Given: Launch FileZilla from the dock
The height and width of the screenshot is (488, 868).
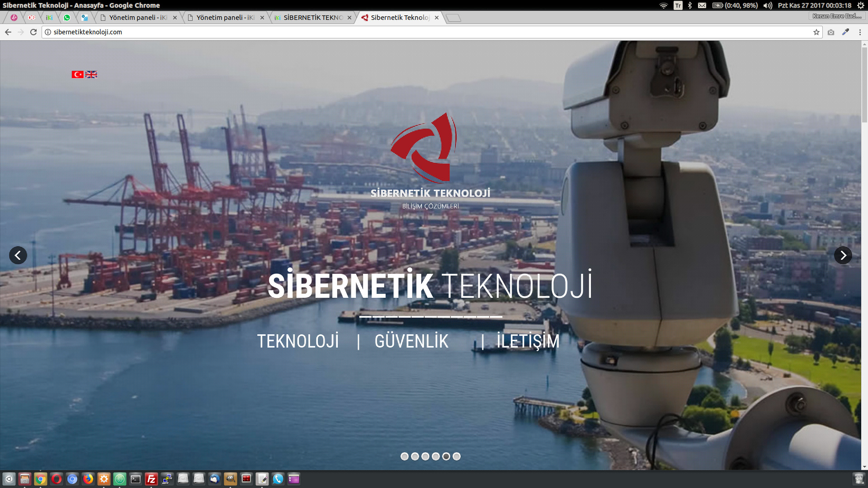Looking at the screenshot, I should click(151, 479).
